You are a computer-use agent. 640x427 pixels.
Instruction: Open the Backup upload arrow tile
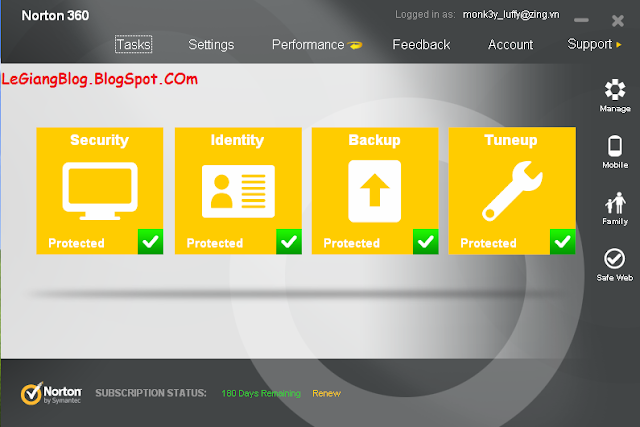pos(375,191)
